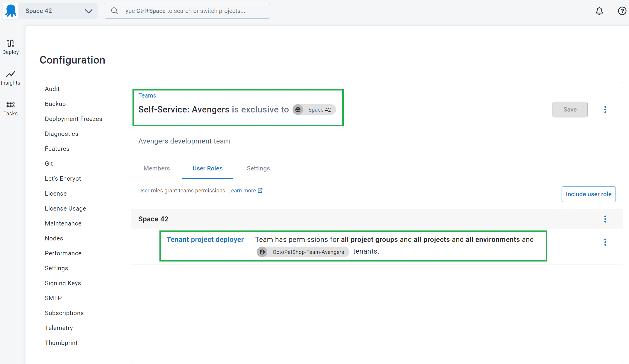Open Git configuration
629x364 pixels.
click(49, 164)
